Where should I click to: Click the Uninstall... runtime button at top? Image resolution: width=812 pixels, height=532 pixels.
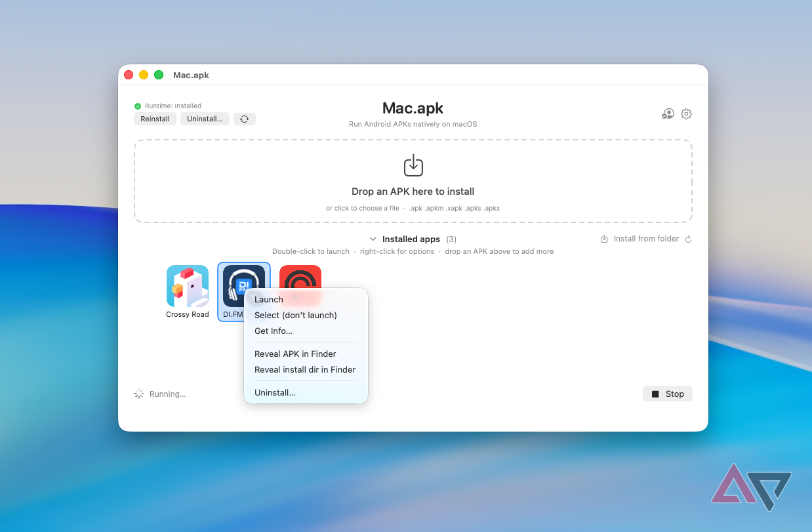[x=205, y=119]
